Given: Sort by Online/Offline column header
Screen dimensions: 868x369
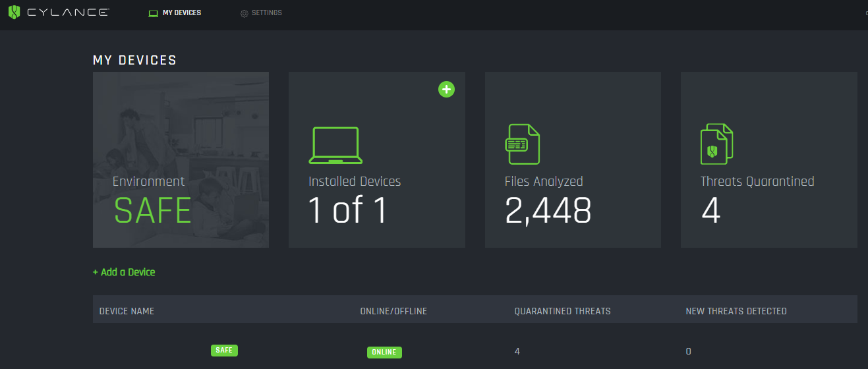Looking at the screenshot, I should click(x=393, y=311).
